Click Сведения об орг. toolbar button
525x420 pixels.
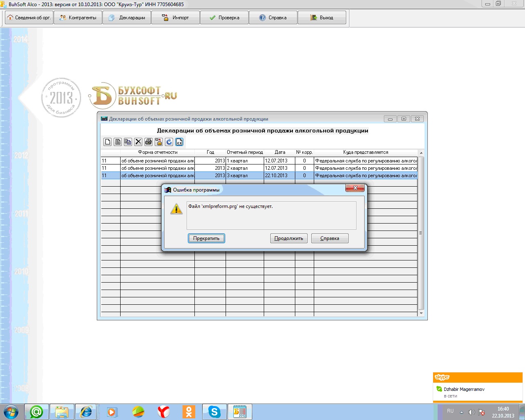click(x=29, y=18)
